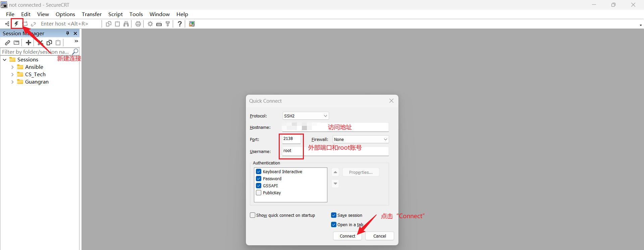Image resolution: width=644 pixels, height=250 pixels.
Task: Click Enter host address field in toolbar
Action: [70, 24]
